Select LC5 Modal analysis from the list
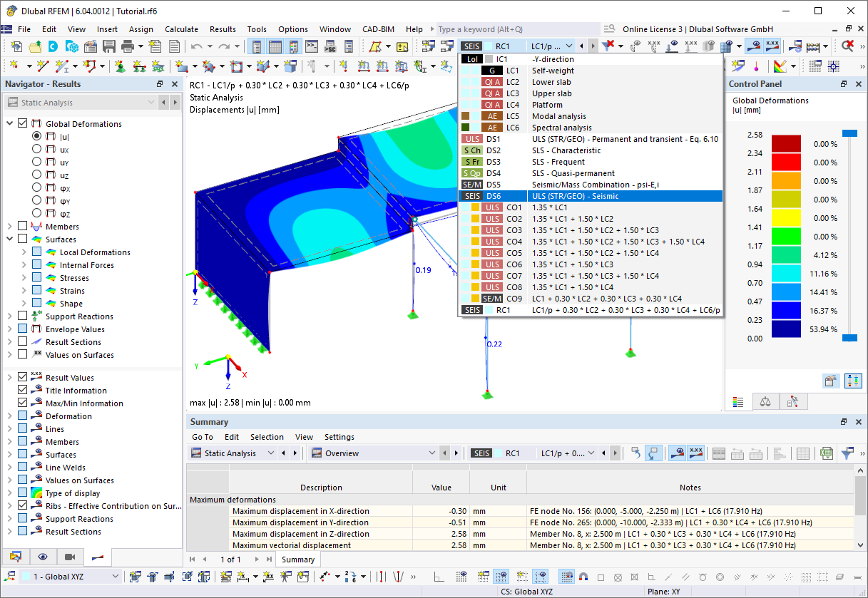Screen dimensions: 868x598 pyautogui.click(x=591, y=116)
